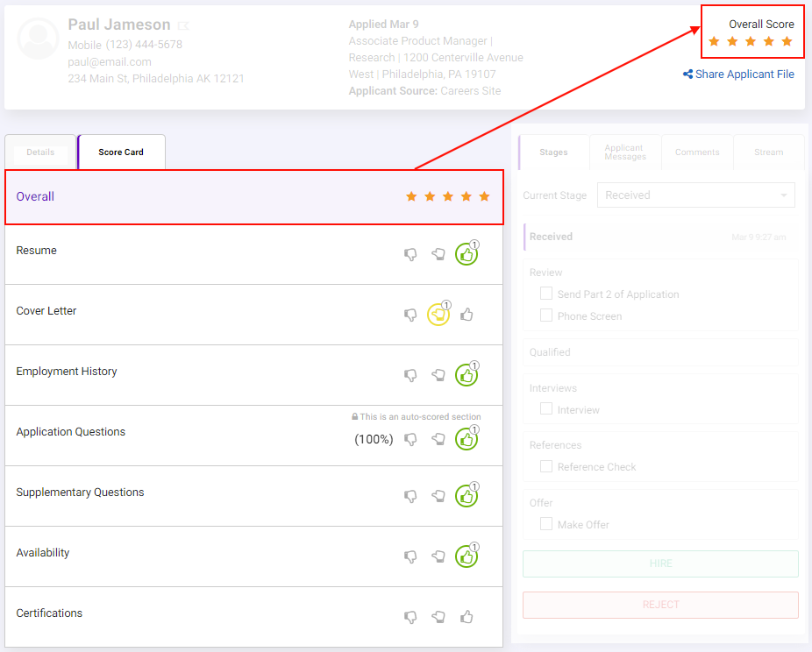Screen dimensions: 812x652
Task: Check the Reference Check checkbox
Action: [x=545, y=466]
